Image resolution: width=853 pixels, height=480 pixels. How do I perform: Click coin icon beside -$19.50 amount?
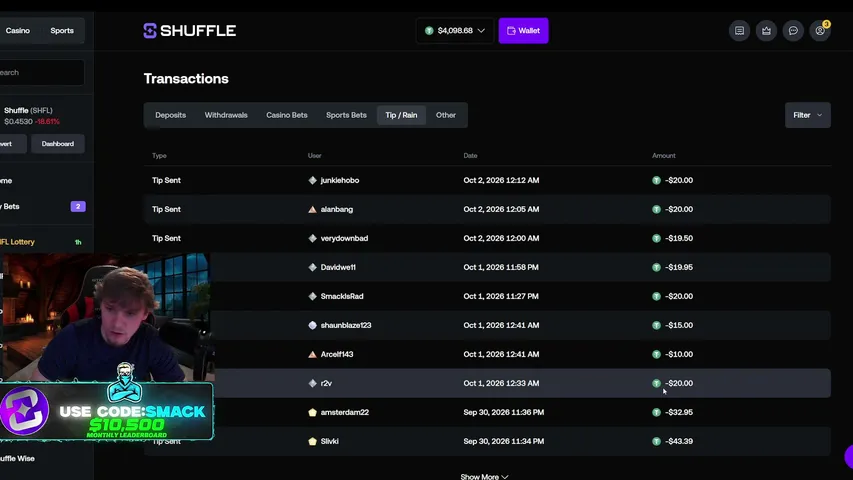(x=656, y=238)
